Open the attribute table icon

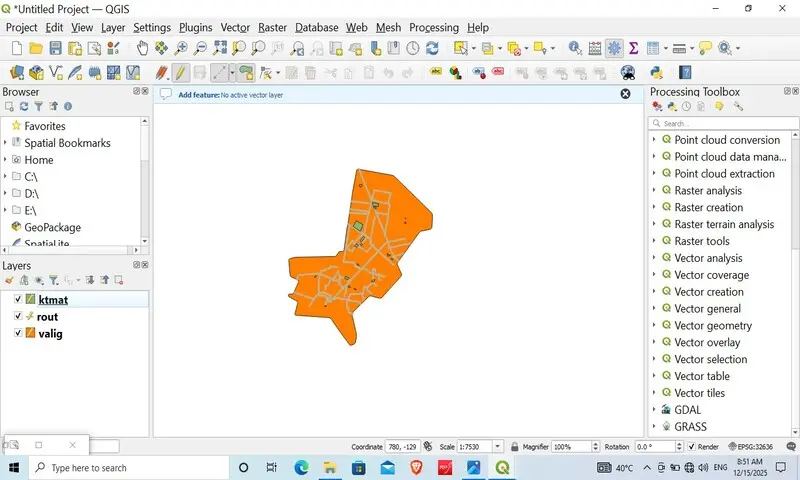pos(595,48)
